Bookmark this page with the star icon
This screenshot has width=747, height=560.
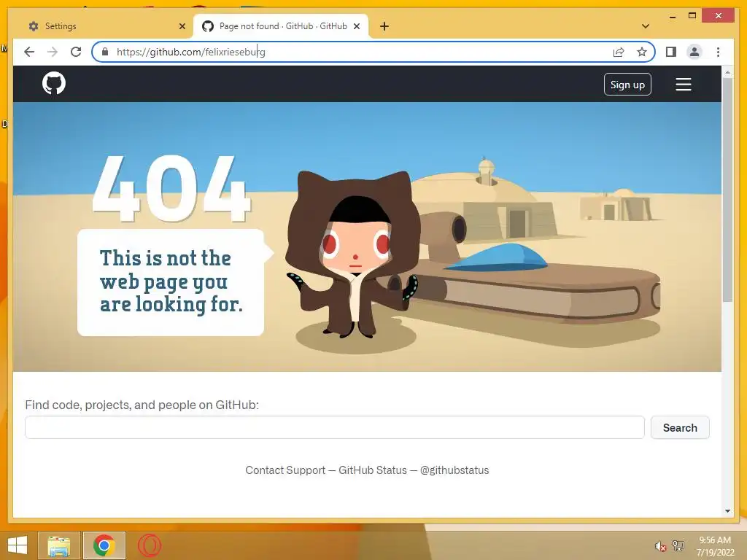pyautogui.click(x=642, y=52)
